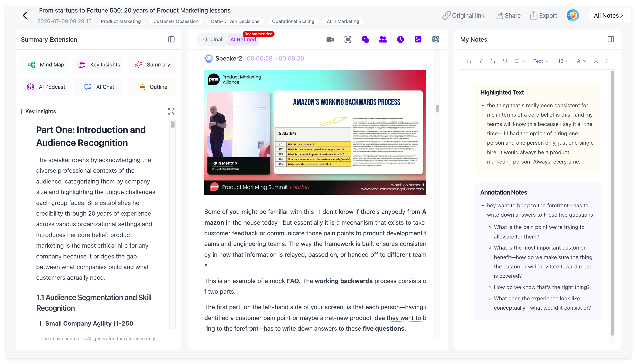Image resolution: width=637 pixels, height=364 pixels.
Task: Click the note title text at top
Action: point(135,10)
